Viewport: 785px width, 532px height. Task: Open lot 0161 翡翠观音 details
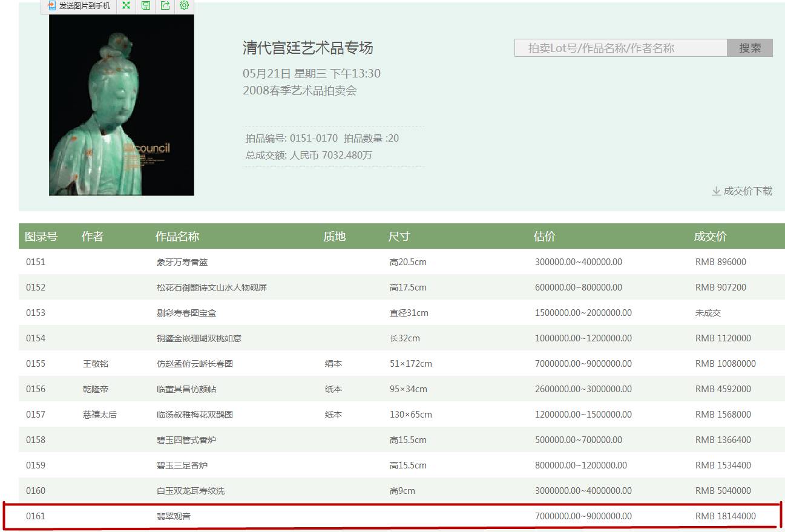pyautogui.click(x=174, y=516)
